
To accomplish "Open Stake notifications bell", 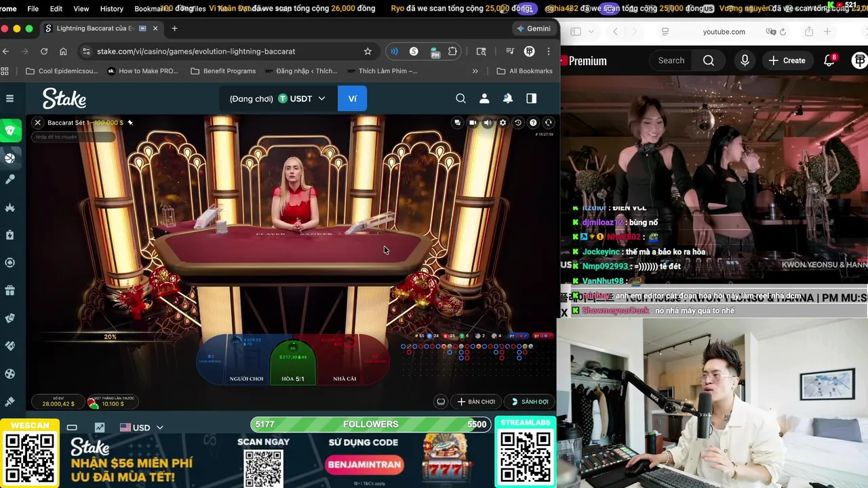I will coord(508,98).
